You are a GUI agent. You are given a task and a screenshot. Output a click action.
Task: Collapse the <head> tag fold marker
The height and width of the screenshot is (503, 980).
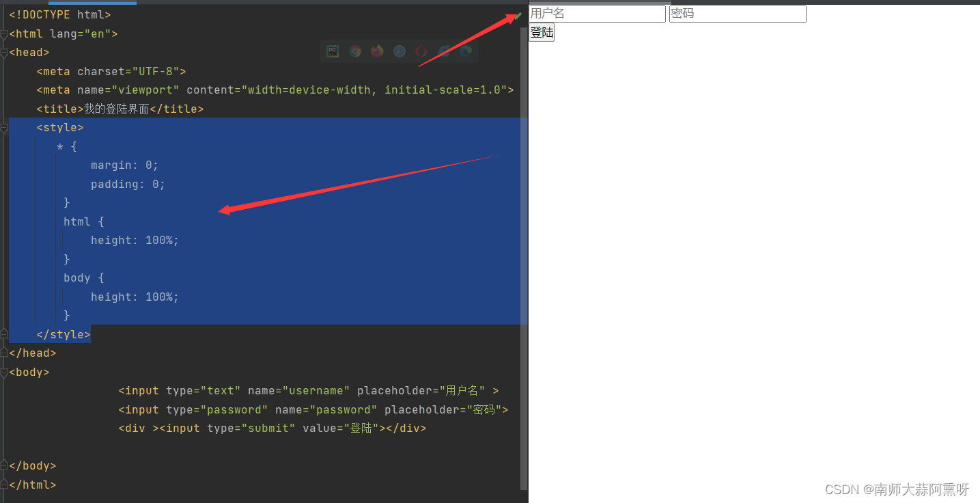4,53
